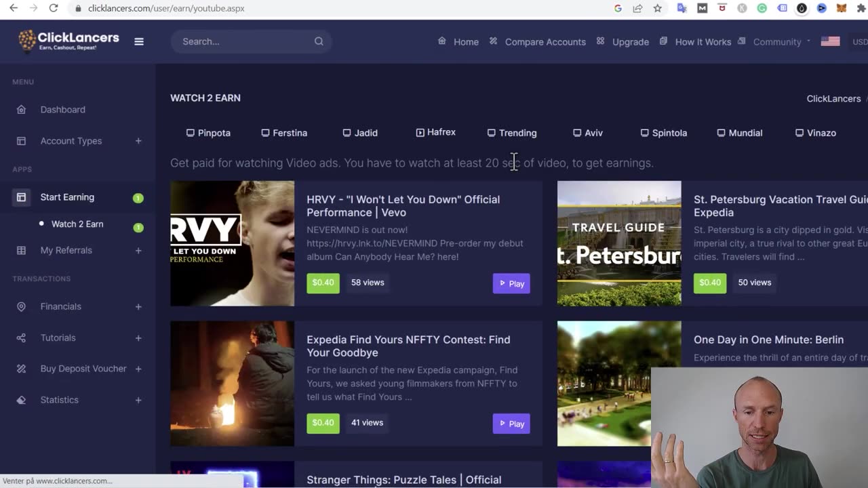The height and width of the screenshot is (488, 868).
Task: Click the share page icon in address bar
Action: (637, 8)
